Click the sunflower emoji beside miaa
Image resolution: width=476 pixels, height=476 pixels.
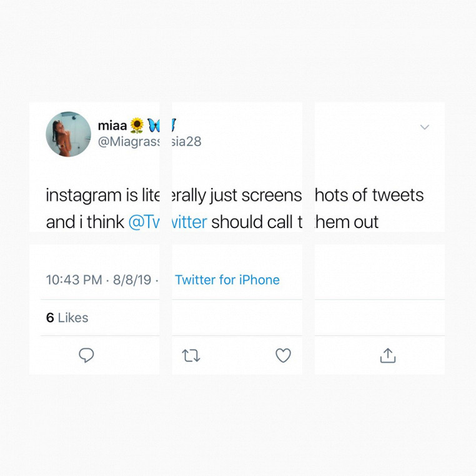(x=137, y=126)
